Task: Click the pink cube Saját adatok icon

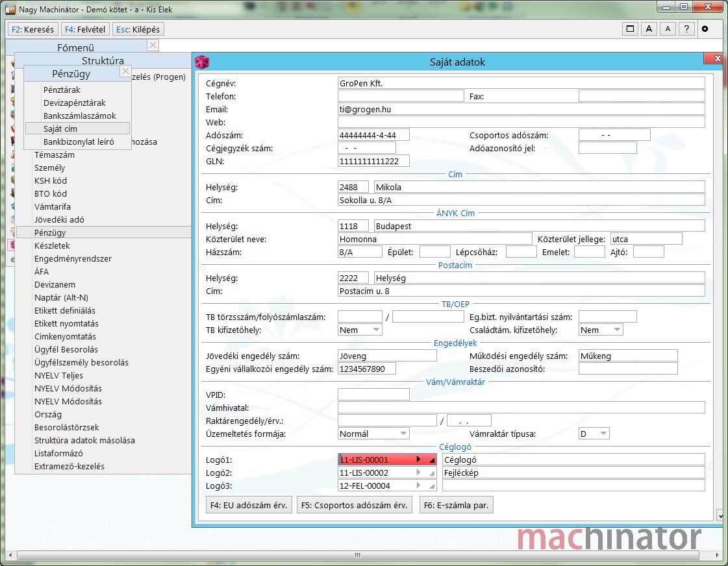Action: [x=203, y=62]
